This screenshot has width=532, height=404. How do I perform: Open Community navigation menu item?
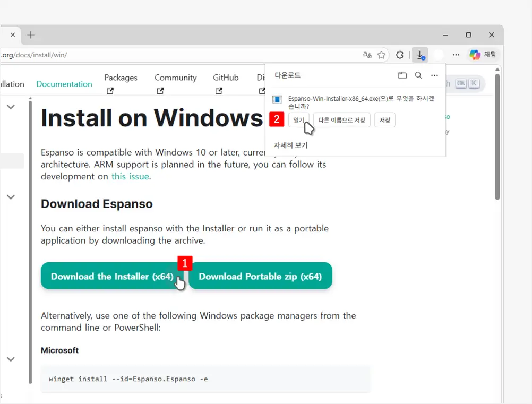tap(175, 78)
